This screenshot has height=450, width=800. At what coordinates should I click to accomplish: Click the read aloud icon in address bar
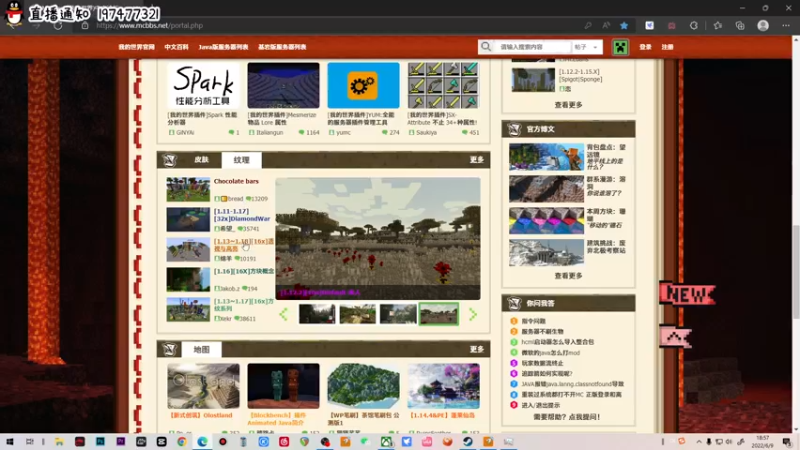coord(606,26)
